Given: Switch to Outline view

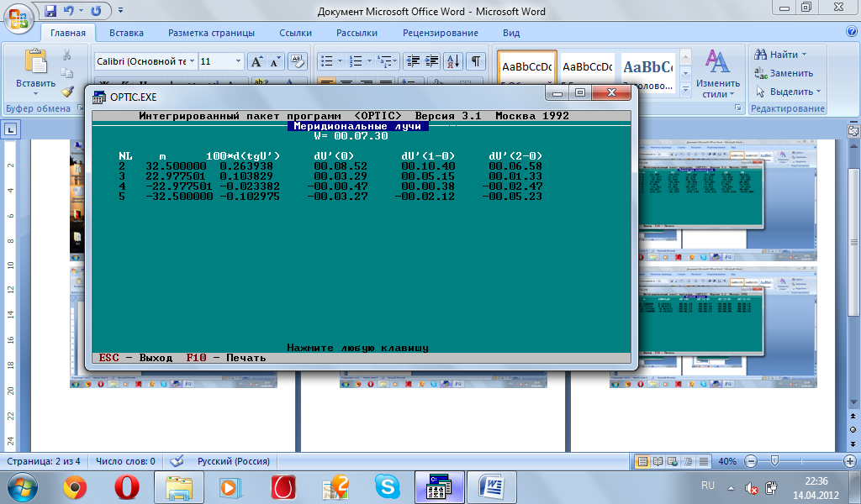Looking at the screenshot, I should pyautogui.click(x=688, y=461).
